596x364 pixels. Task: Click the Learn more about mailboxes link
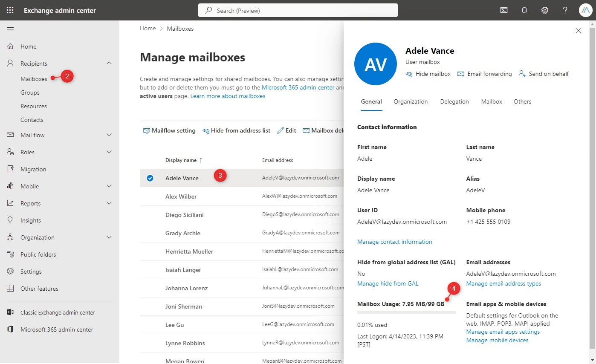[228, 96]
